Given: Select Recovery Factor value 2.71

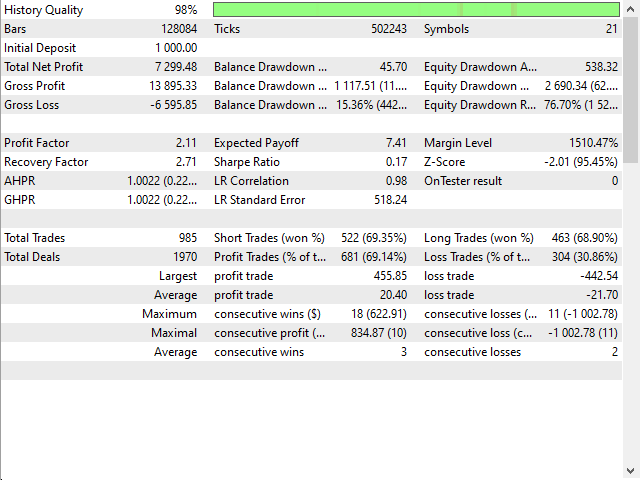Looking at the screenshot, I should (186, 162).
